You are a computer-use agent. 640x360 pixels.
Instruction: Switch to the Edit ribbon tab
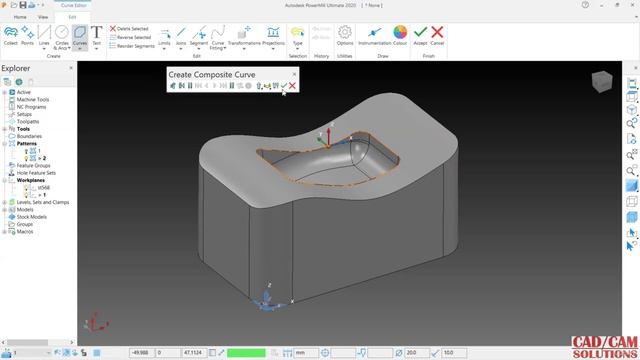tap(72, 17)
